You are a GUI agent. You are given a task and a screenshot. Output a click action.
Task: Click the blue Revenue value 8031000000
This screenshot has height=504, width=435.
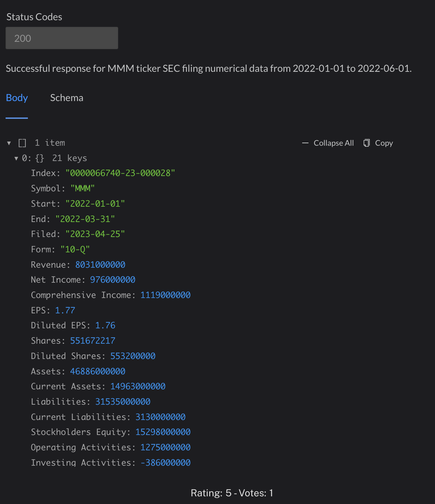click(x=100, y=265)
